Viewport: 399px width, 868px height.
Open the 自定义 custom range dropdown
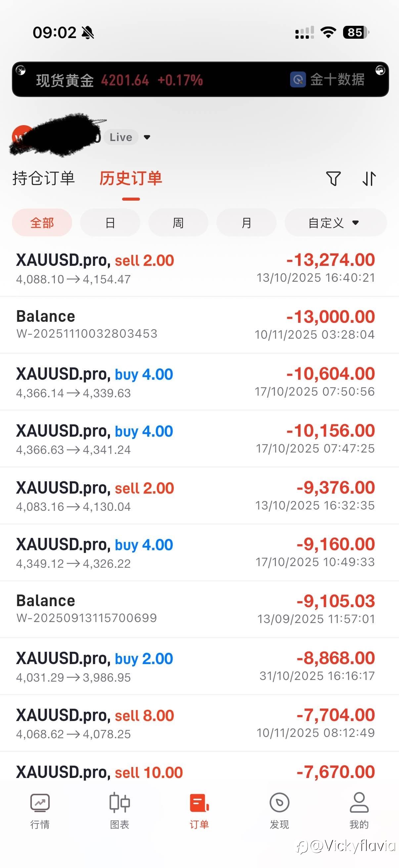(x=335, y=223)
